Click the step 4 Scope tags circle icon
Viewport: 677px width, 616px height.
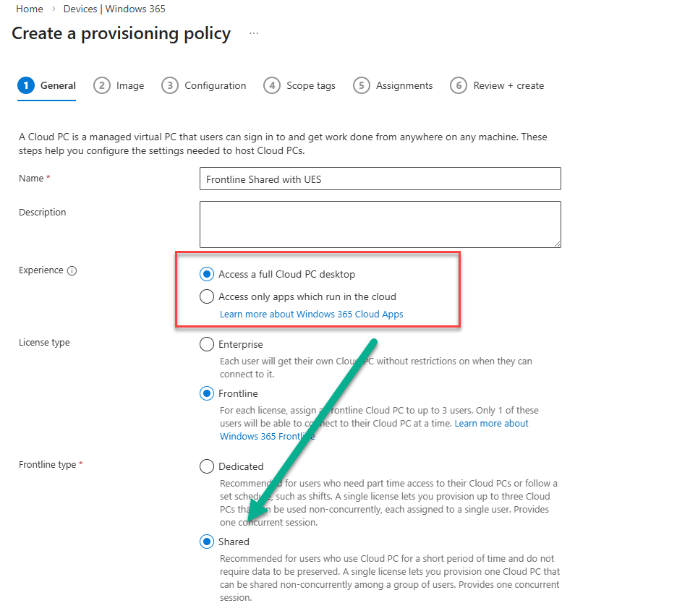pos(271,85)
